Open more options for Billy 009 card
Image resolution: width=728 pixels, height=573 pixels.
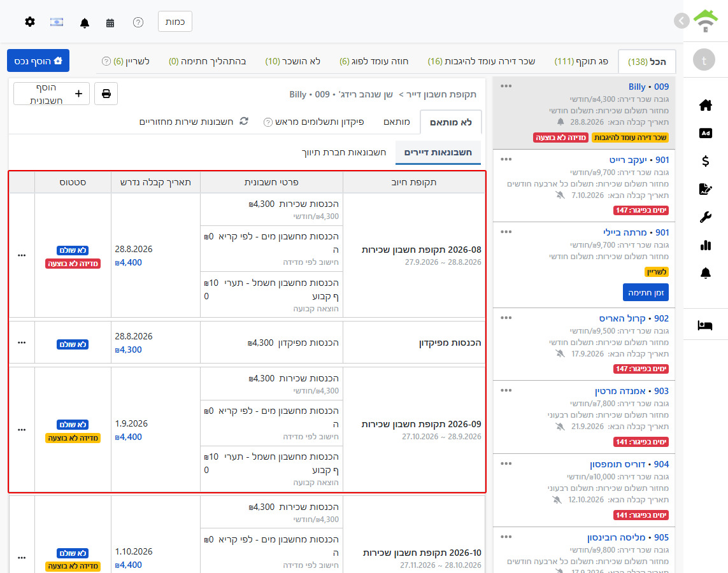506,87
